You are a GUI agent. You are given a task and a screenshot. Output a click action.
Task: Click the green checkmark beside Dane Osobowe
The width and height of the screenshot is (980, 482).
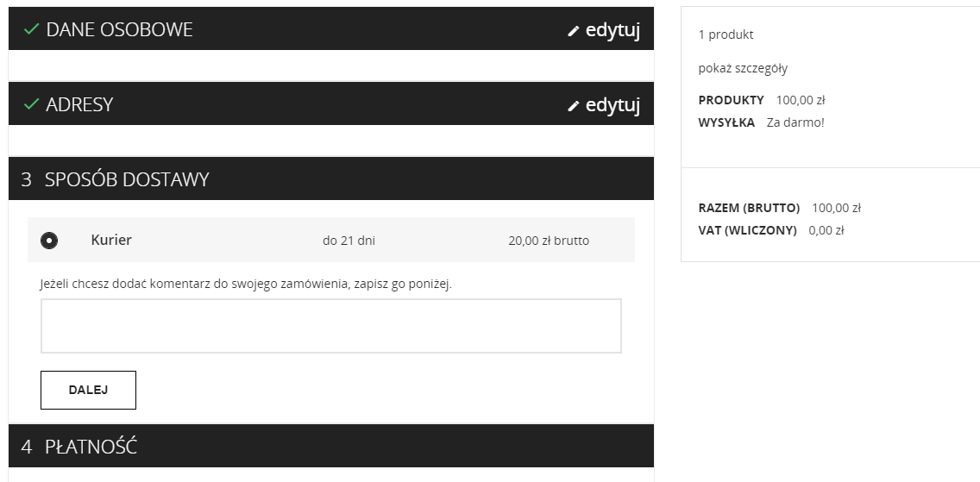click(32, 29)
